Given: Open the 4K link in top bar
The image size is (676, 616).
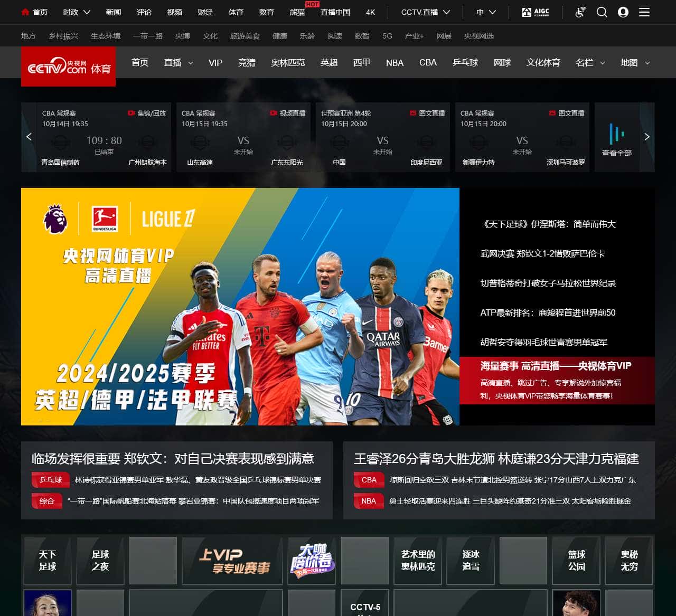Looking at the screenshot, I should pos(370,12).
